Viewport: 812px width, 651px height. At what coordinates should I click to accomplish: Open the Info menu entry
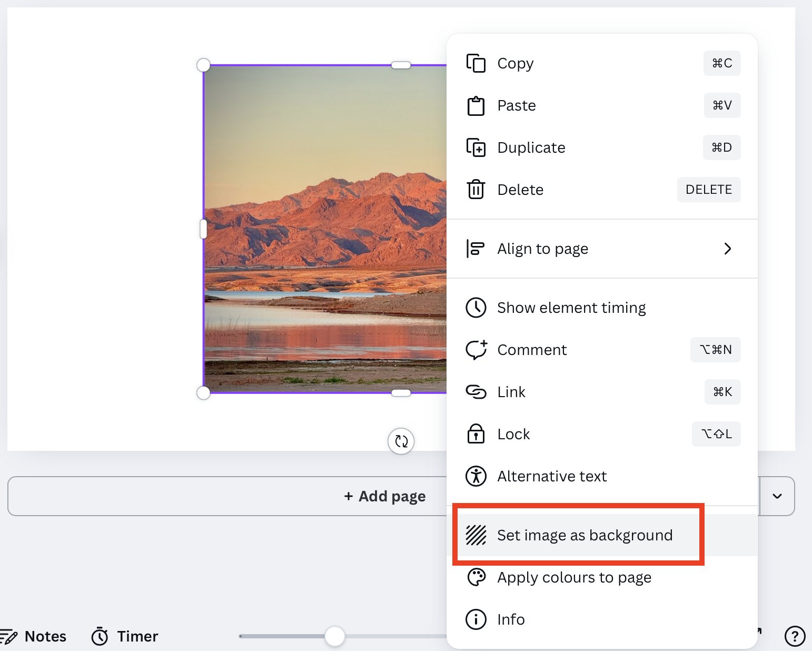click(511, 619)
